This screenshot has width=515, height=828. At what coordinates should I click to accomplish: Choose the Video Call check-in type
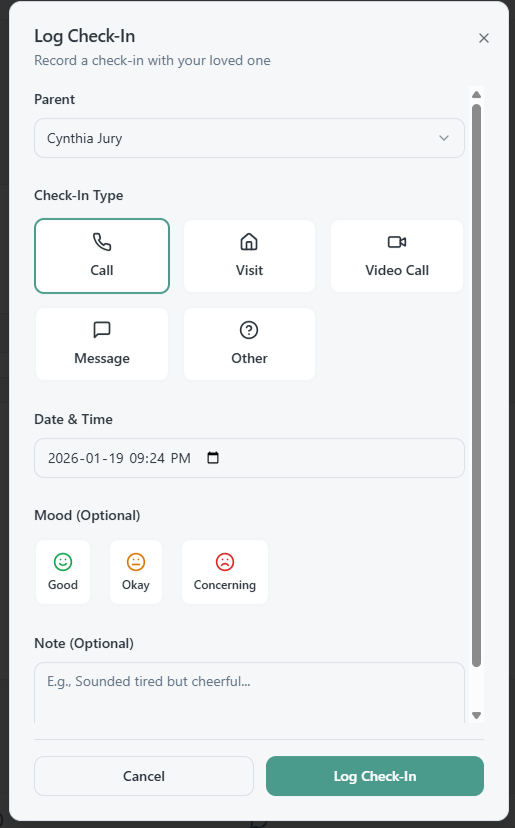pyautogui.click(x=397, y=256)
